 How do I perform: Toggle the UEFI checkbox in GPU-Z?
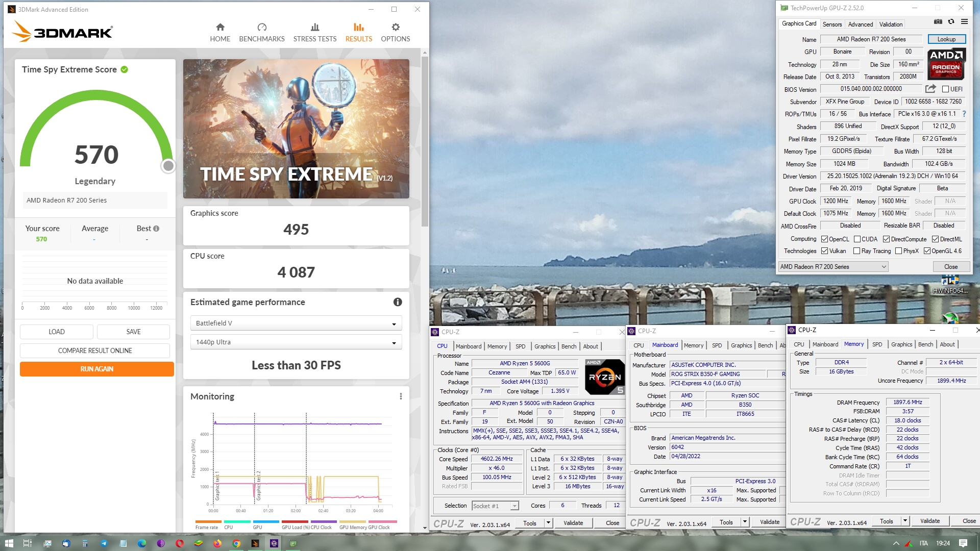point(945,89)
